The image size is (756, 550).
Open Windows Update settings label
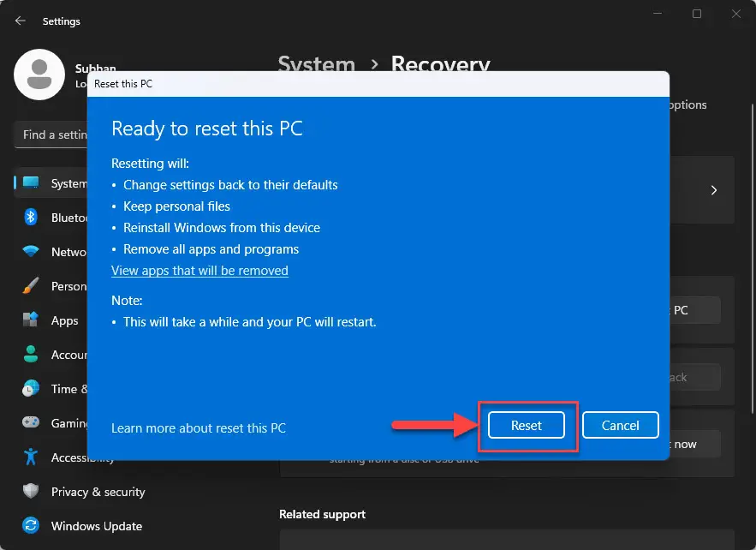pos(97,526)
